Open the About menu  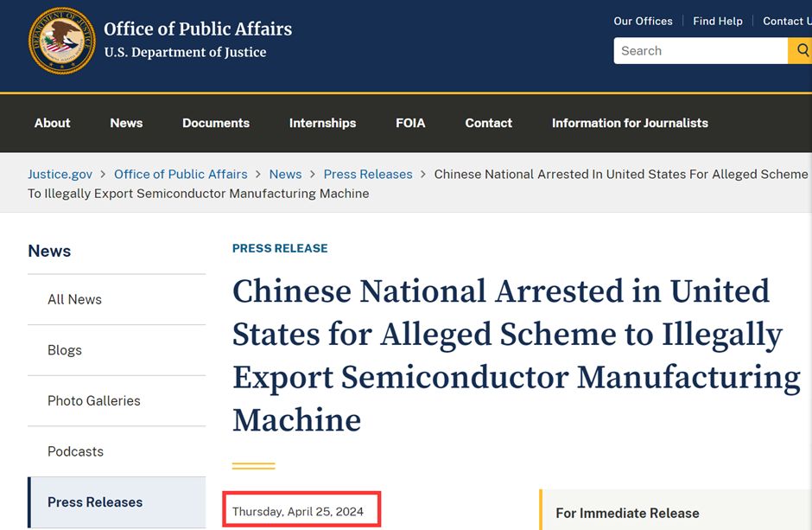52,123
